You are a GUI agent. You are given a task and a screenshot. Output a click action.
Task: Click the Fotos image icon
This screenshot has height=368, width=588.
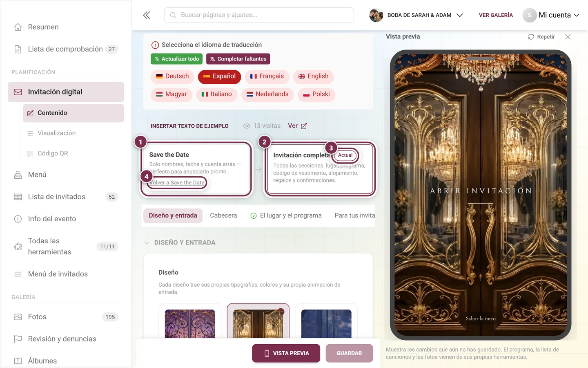[18, 317]
